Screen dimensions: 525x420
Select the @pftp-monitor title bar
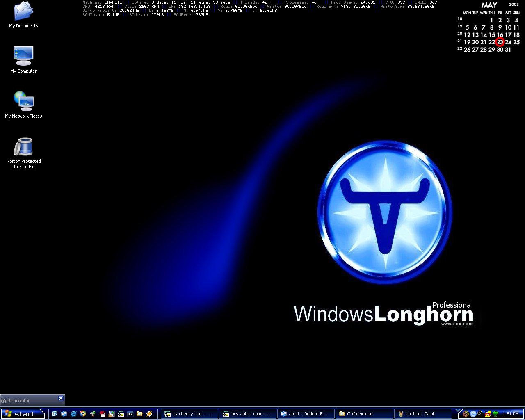(32, 400)
